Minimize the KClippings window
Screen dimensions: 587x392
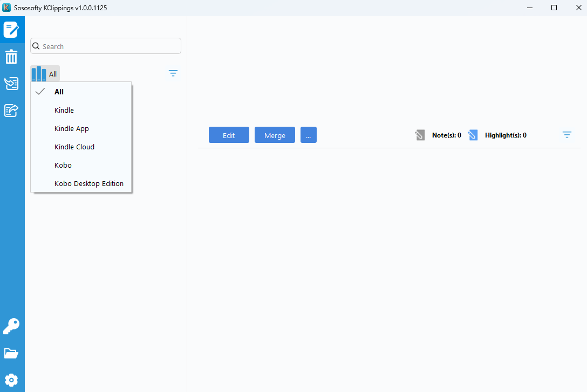coord(530,8)
